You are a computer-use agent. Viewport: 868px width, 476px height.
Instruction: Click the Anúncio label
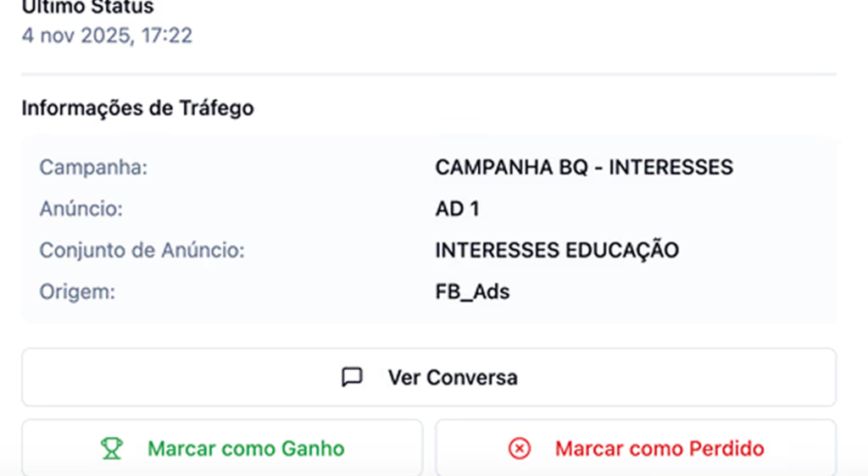click(x=81, y=208)
